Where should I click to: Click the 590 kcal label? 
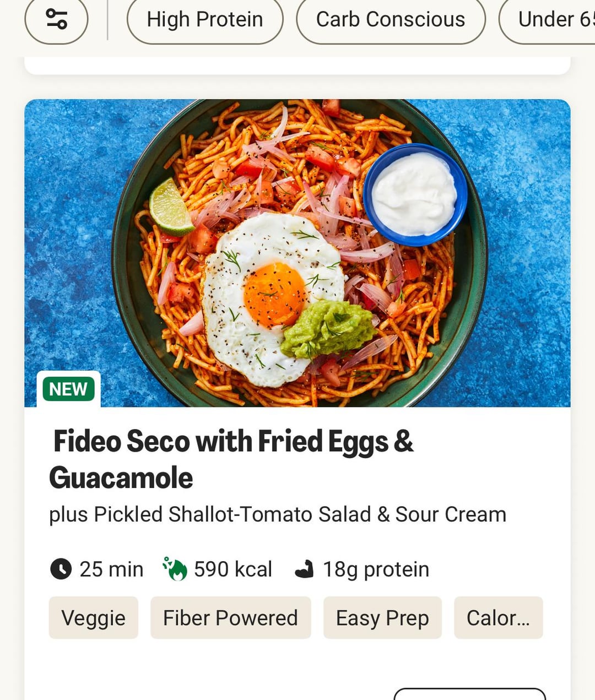(x=233, y=569)
